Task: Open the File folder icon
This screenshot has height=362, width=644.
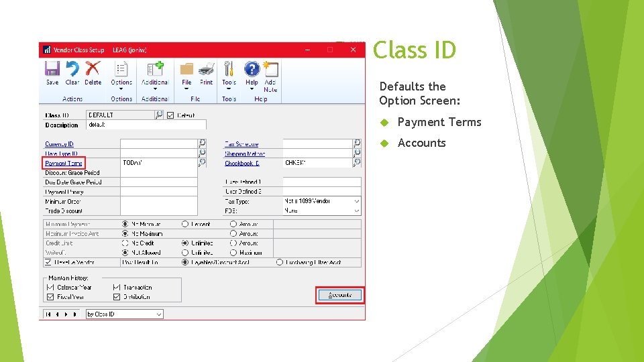Action: click(x=186, y=69)
